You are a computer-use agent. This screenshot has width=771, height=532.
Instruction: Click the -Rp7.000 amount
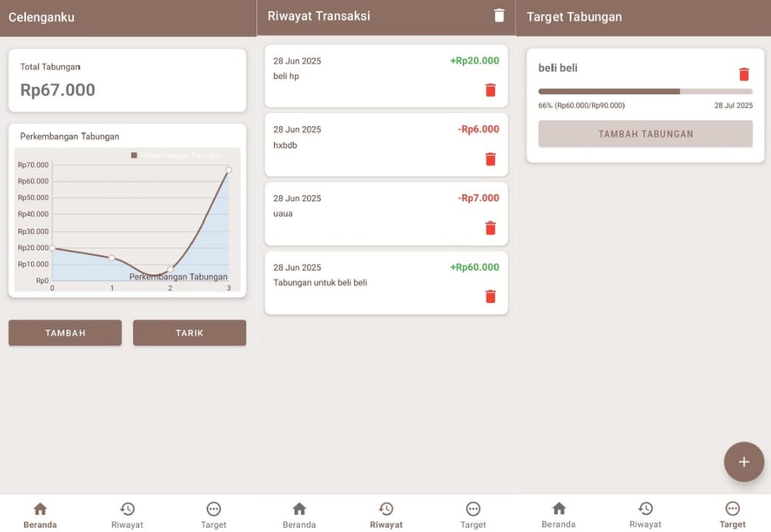click(478, 198)
